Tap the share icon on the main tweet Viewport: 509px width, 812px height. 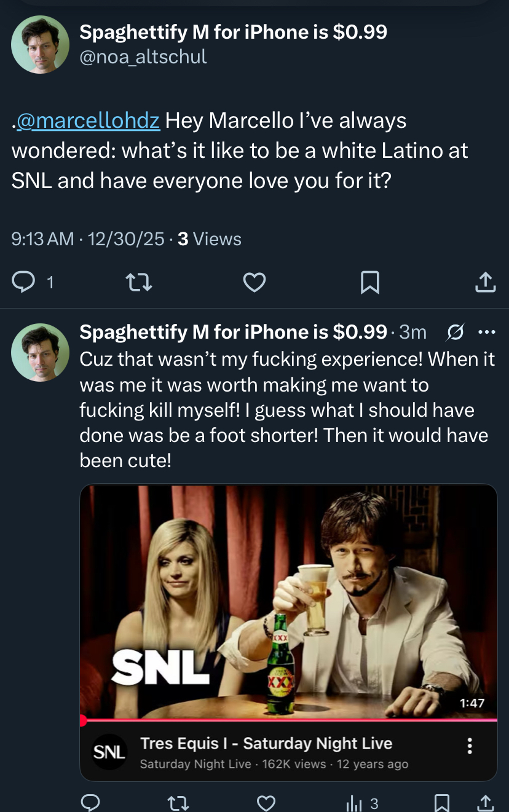(485, 282)
